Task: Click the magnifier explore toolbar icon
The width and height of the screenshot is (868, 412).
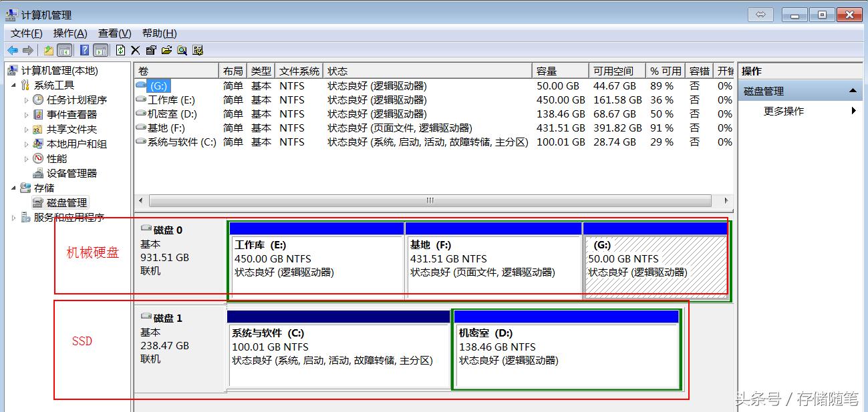Action: pyautogui.click(x=182, y=50)
